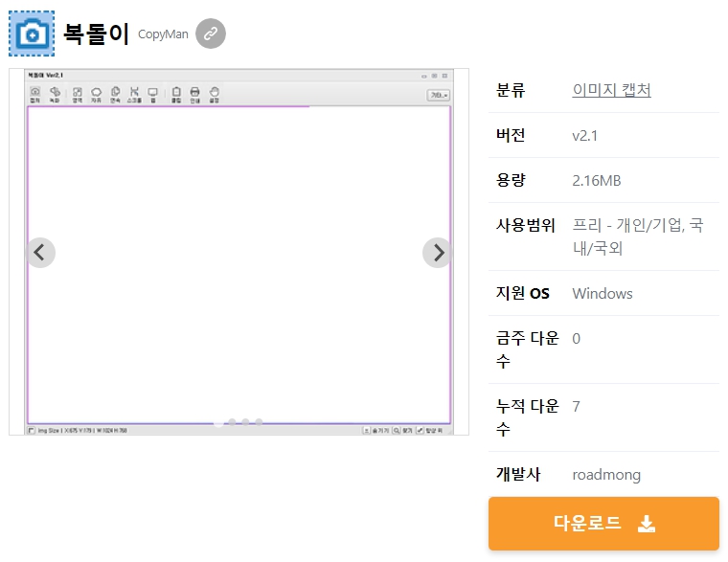This screenshot has height=562, width=728.
Task: Click the 복돌이 camera app icon
Action: 32,34
